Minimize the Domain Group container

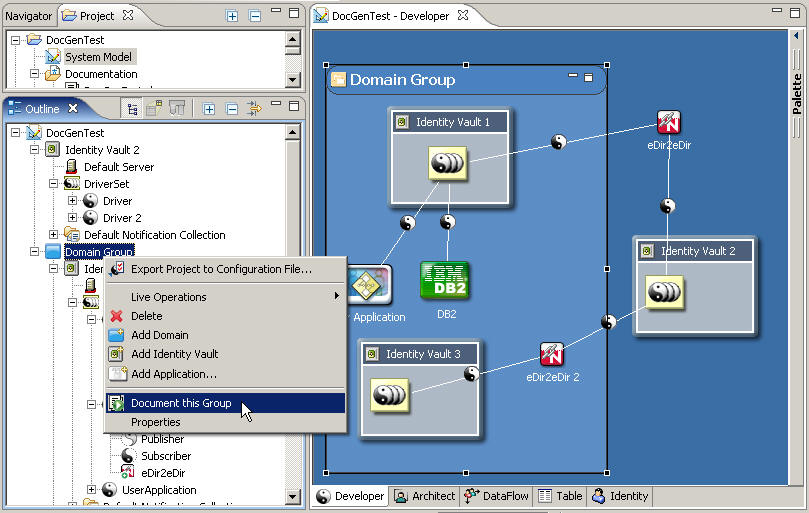click(573, 76)
